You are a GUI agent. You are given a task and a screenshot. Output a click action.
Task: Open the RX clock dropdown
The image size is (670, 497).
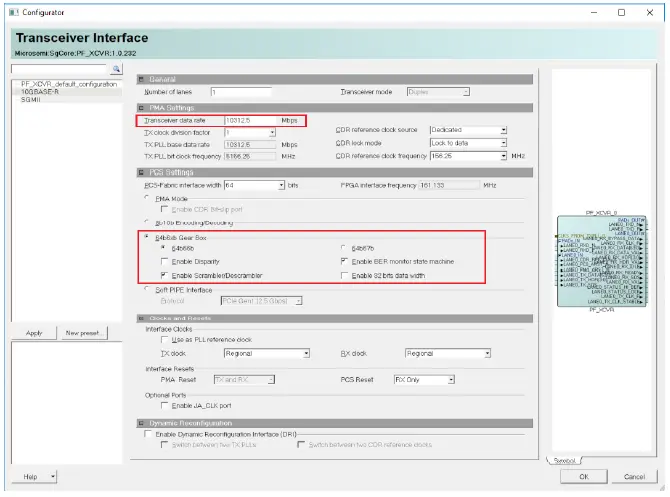click(487, 354)
